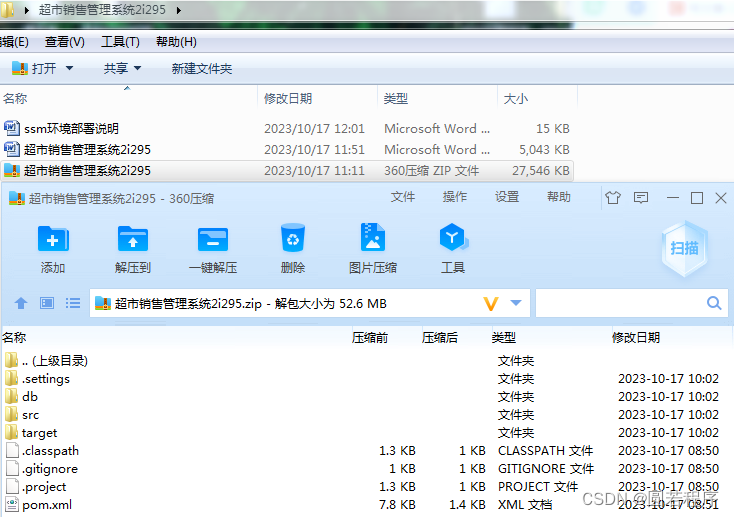Expand the path bar dropdown arrow
The width and height of the screenshot is (734, 517).
[516, 303]
